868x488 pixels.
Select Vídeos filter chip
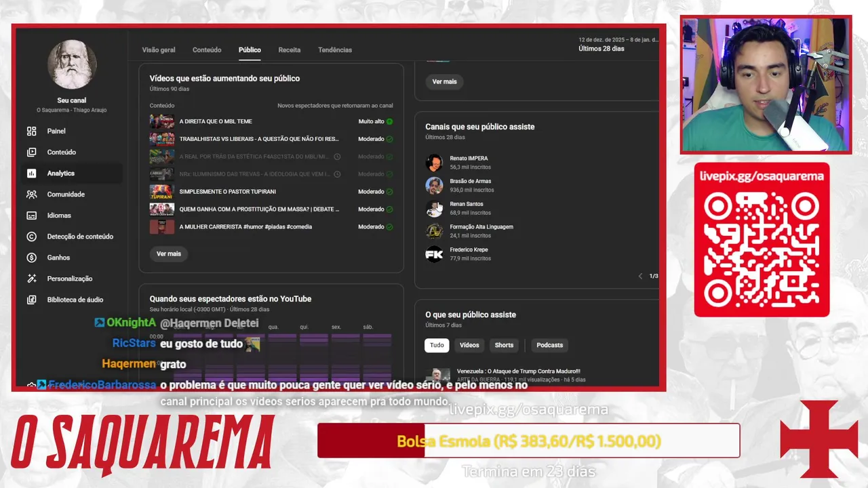469,345
